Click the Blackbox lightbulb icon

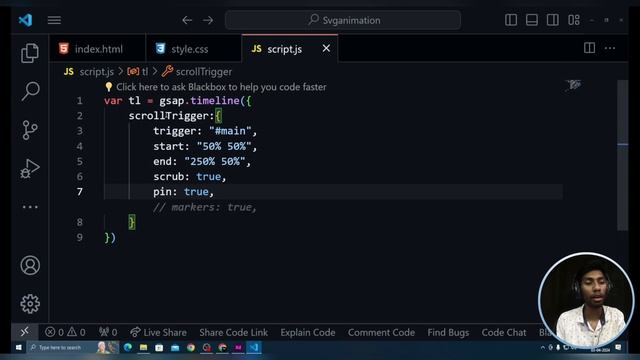pyautogui.click(x=109, y=87)
